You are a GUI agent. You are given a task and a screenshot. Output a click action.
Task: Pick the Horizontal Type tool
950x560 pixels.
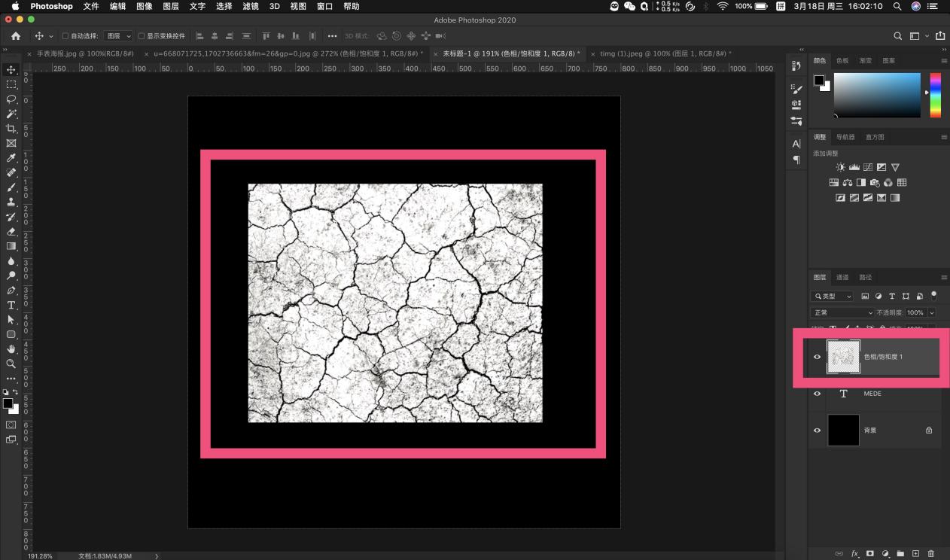pos(11,305)
